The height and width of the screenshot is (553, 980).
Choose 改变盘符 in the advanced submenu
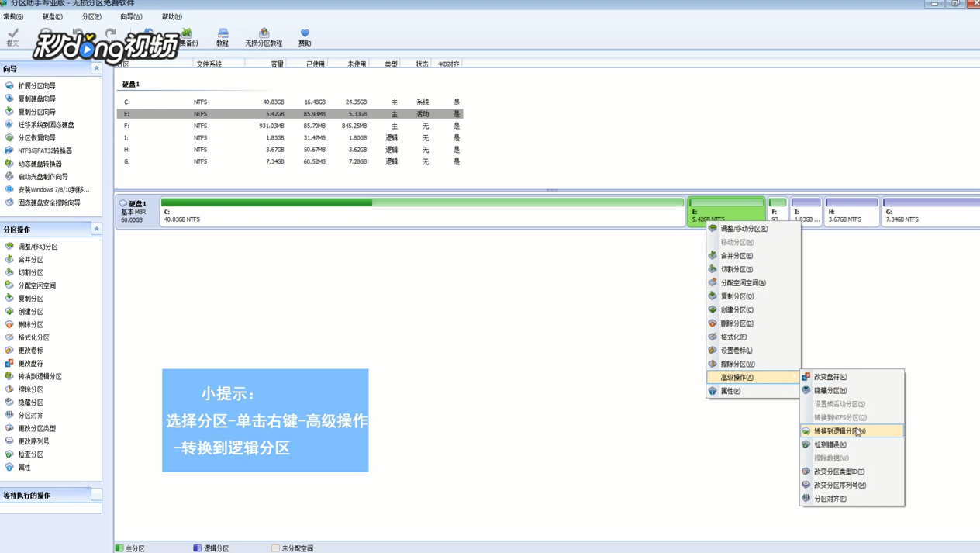852,377
